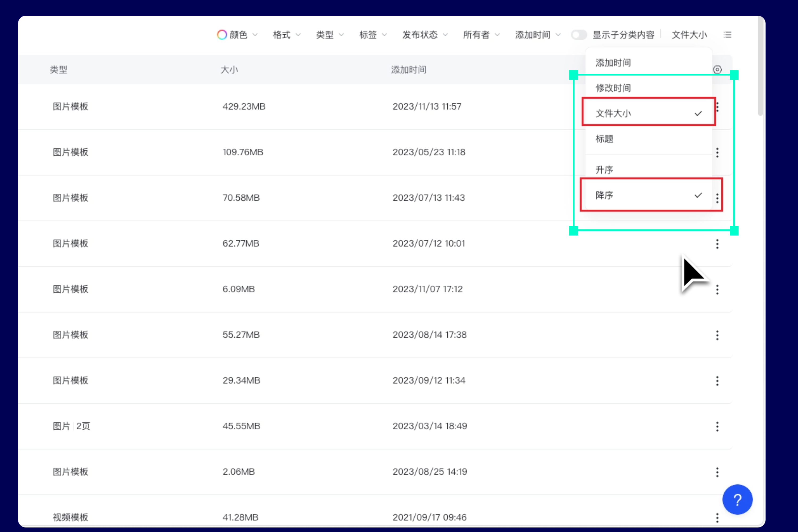Click the date 2023/09/12 11:34
The height and width of the screenshot is (532, 798).
click(x=429, y=380)
